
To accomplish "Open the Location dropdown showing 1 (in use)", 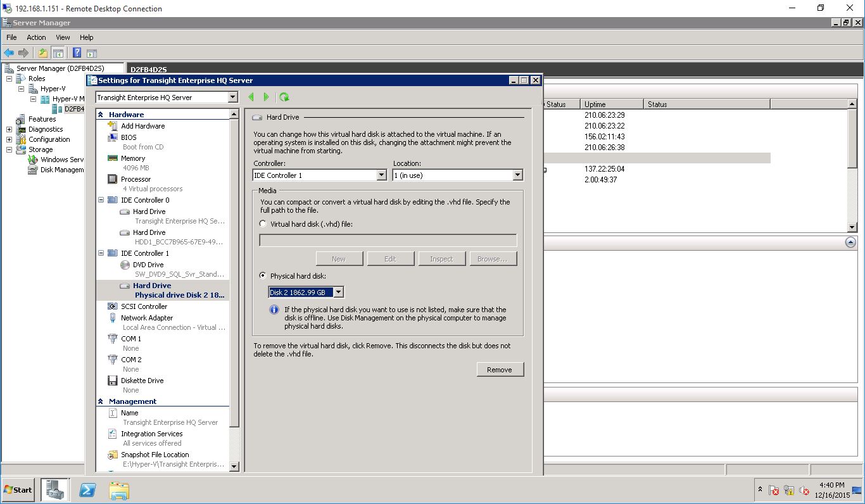I will [x=517, y=175].
